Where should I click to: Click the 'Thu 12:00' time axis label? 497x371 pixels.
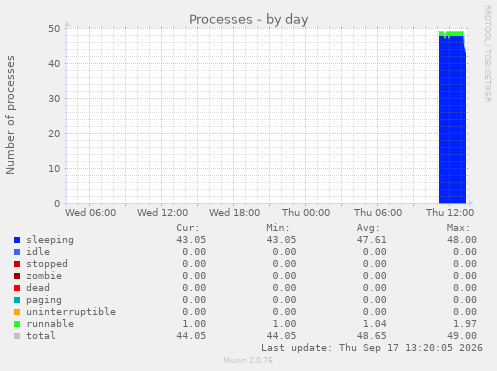tap(450, 213)
